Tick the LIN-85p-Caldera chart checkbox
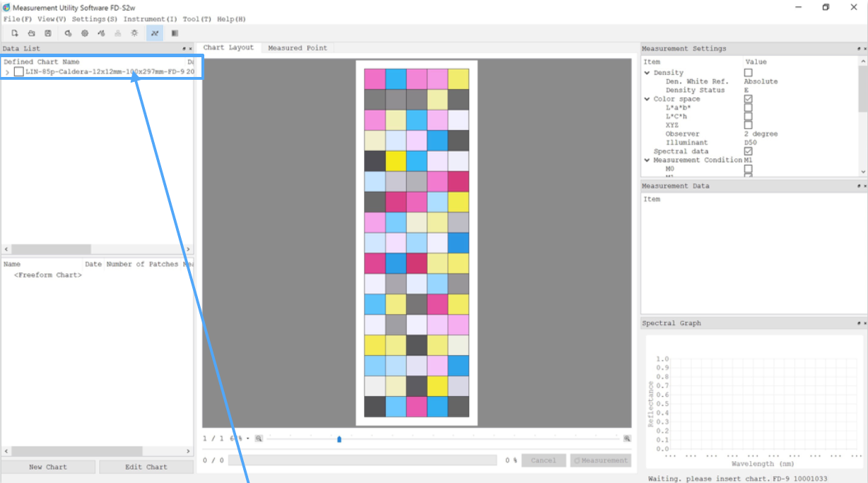This screenshot has height=483, width=868. pos(19,71)
